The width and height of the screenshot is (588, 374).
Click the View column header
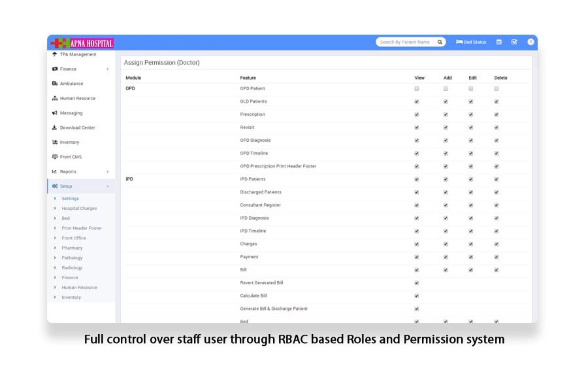[419, 78]
